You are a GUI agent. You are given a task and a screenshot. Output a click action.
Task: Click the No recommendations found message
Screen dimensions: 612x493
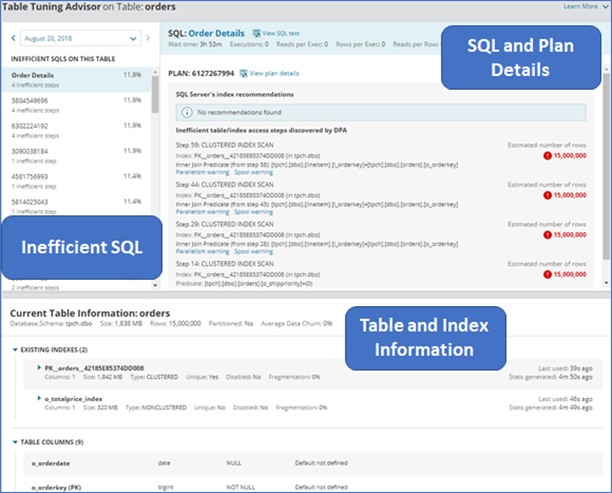coord(239,112)
